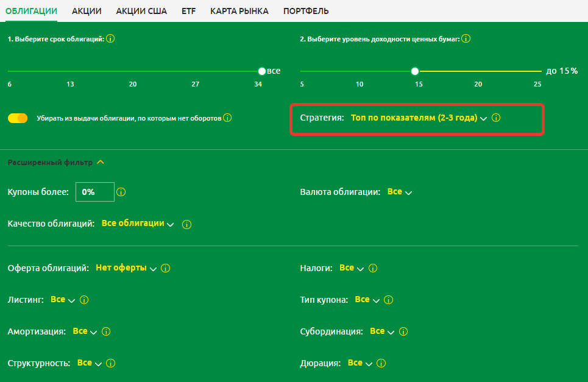Open the Стратегия dropdown
The height and width of the screenshot is (382, 588).
[x=419, y=118]
